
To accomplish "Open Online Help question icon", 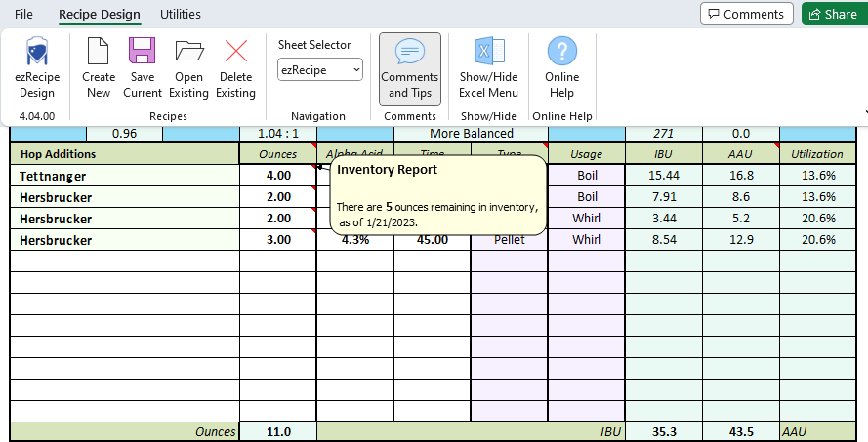I will (x=561, y=68).
